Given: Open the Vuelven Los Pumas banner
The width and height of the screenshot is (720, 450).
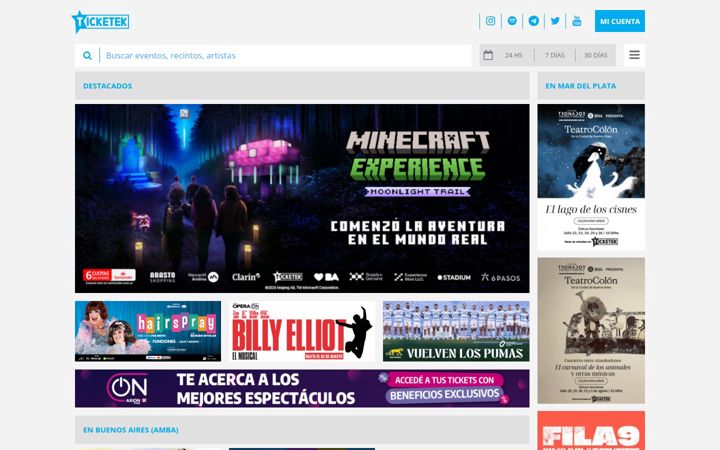Looking at the screenshot, I should pos(456,331).
